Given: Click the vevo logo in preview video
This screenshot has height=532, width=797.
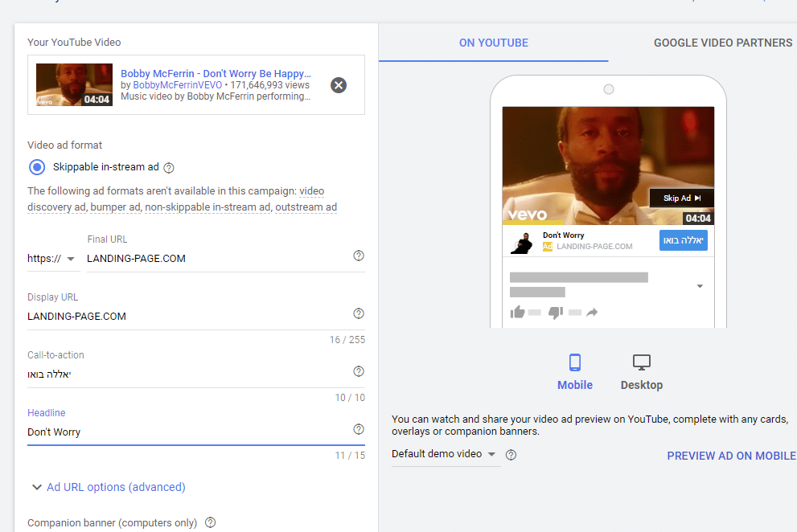Looking at the screenshot, I should [528, 215].
